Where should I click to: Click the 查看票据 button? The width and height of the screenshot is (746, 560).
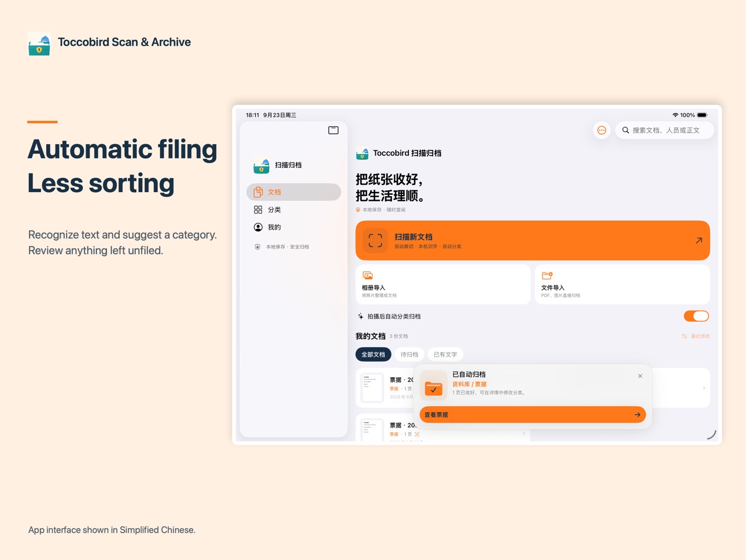[533, 415]
